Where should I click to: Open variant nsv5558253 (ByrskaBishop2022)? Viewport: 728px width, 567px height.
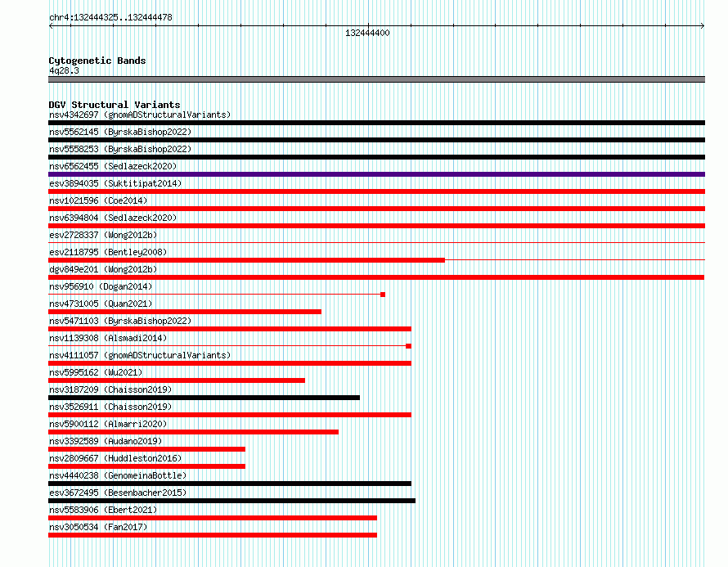[x=120, y=149]
